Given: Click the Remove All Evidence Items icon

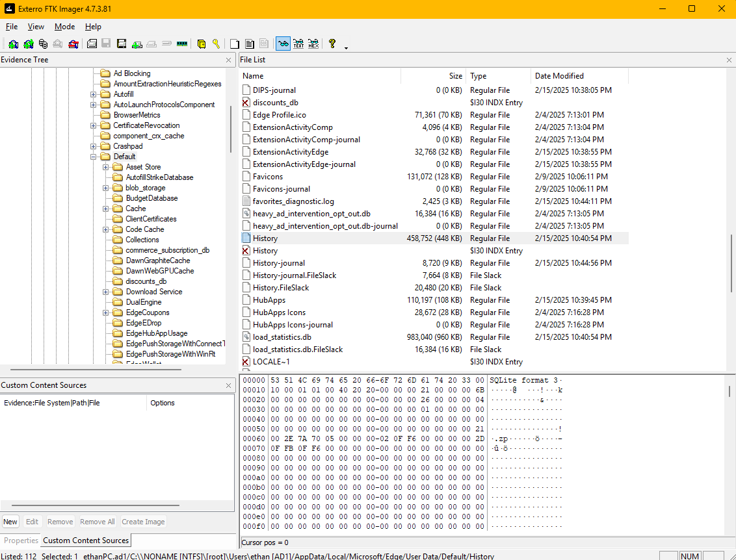Looking at the screenshot, I should tap(73, 44).
